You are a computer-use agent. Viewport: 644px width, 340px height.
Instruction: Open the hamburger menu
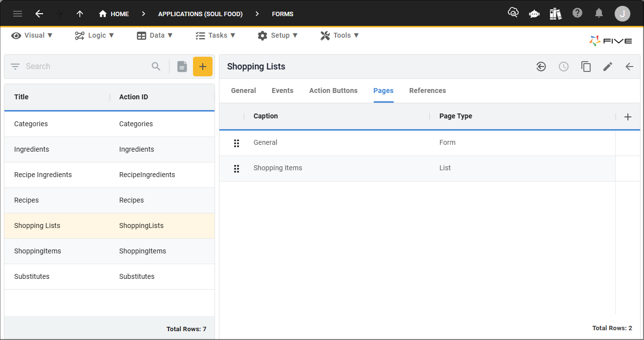pos(18,14)
